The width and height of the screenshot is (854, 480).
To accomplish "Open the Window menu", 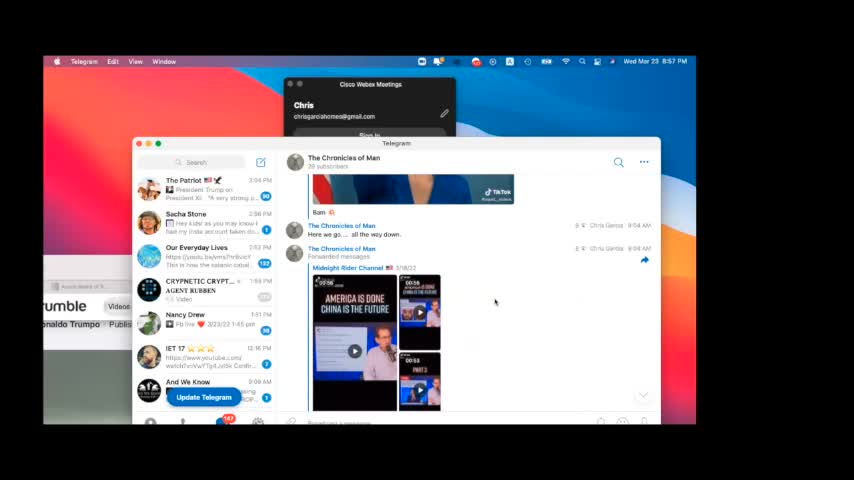I will (x=164, y=62).
